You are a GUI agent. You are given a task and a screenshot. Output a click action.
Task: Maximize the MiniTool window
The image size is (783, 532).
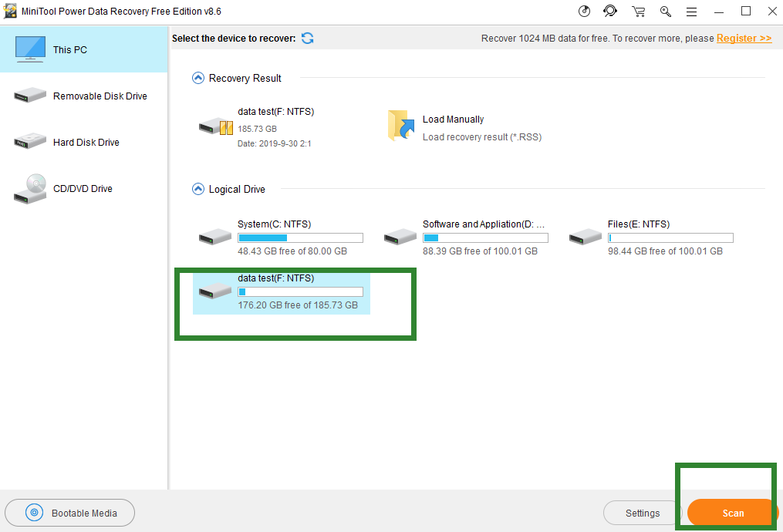click(745, 11)
